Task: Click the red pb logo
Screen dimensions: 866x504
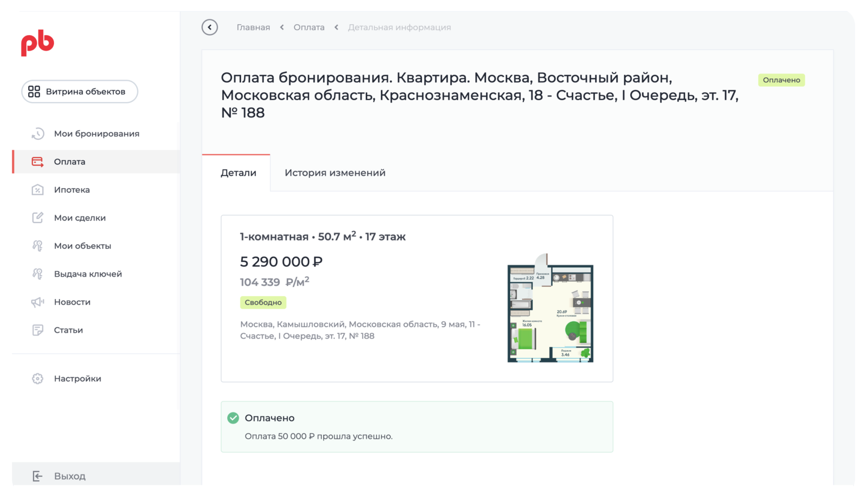Action: click(37, 43)
